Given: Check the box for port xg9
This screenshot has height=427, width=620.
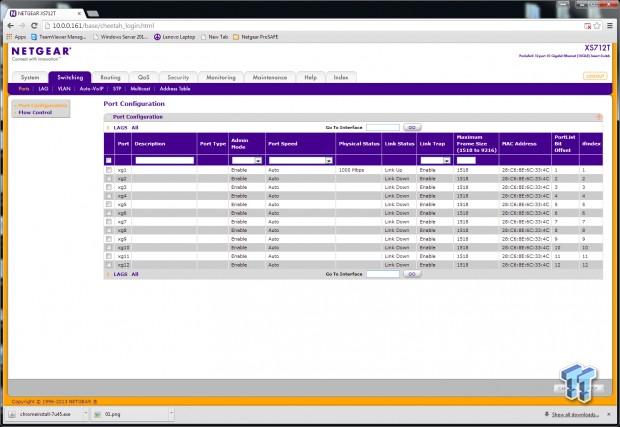Looking at the screenshot, I should coord(109,239).
